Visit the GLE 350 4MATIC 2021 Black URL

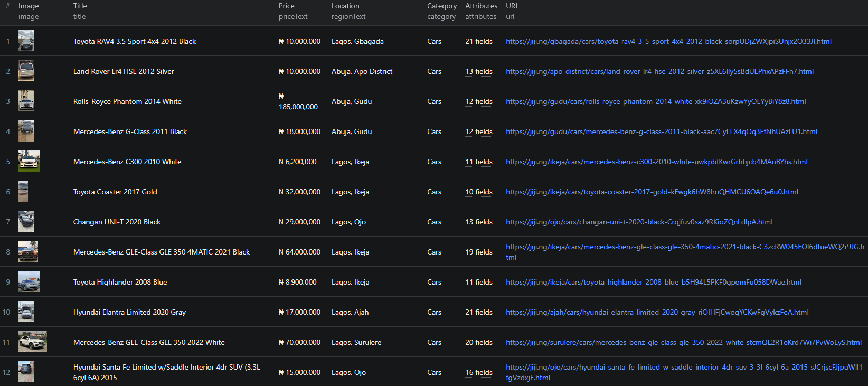pos(685,252)
